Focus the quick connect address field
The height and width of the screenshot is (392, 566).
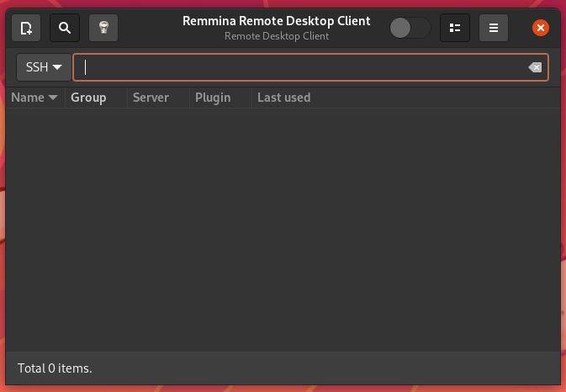[300, 67]
